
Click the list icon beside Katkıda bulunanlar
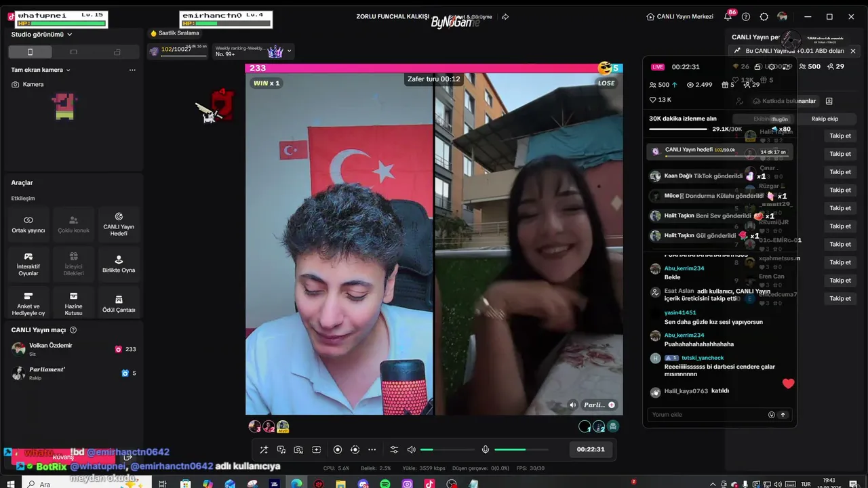click(x=829, y=101)
